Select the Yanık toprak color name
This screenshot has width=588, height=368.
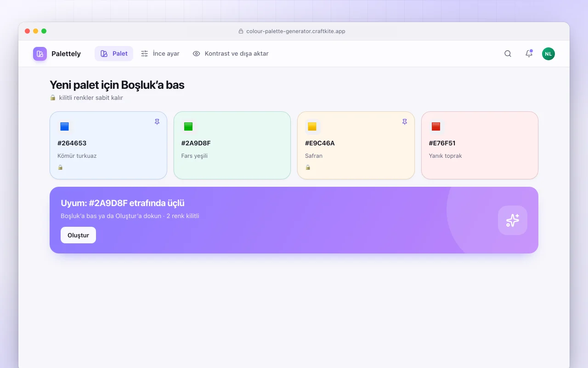tap(446, 156)
